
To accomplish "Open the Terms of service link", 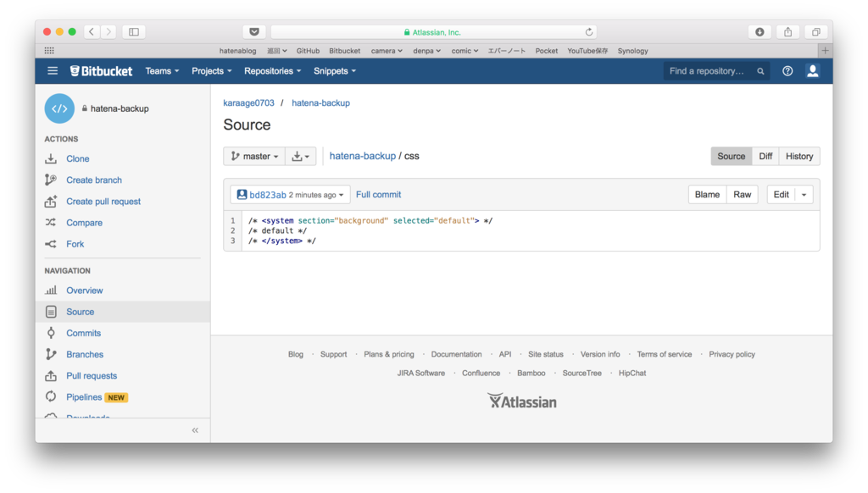I will tap(665, 354).
